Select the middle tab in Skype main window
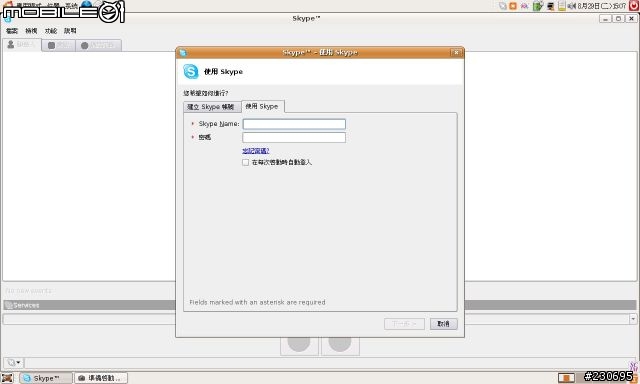Screen dimensions: 640x384 [x=58, y=45]
